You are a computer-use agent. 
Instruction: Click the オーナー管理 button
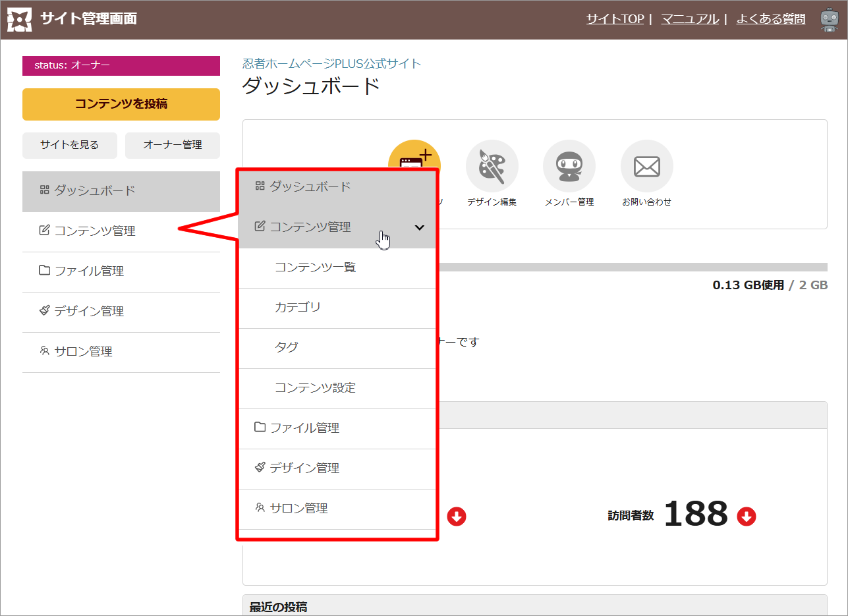coord(173,146)
